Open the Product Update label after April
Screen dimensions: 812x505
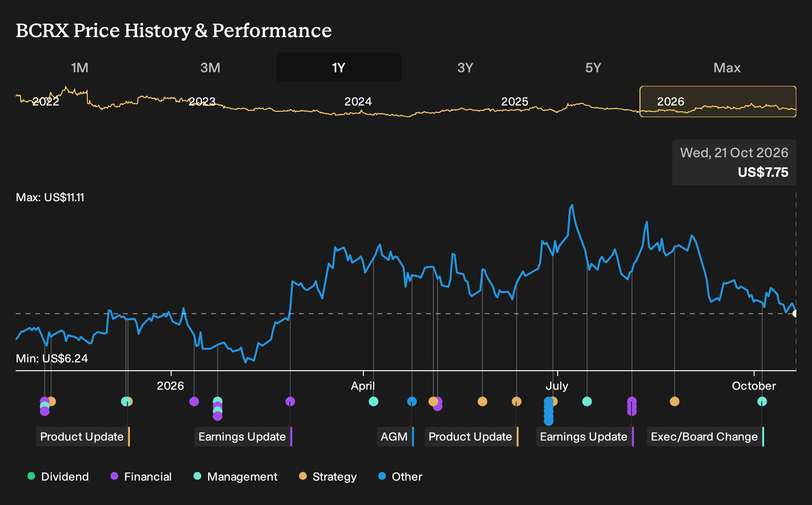tap(471, 437)
